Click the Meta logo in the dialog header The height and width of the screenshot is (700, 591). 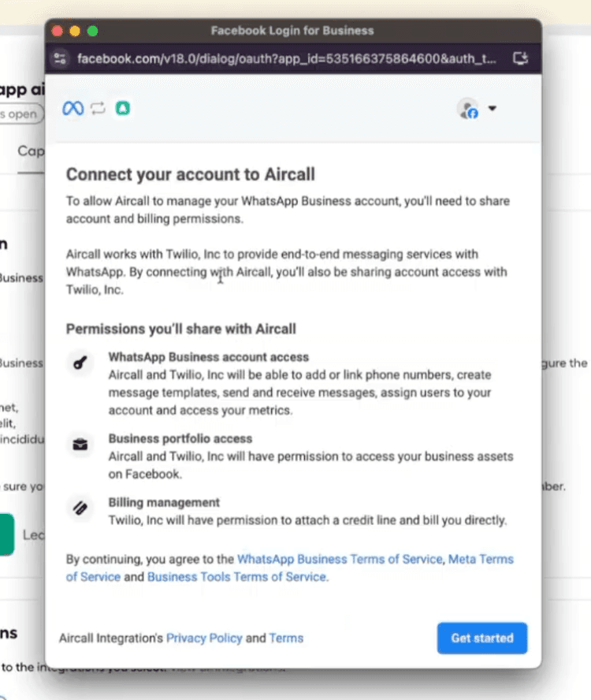(72, 108)
